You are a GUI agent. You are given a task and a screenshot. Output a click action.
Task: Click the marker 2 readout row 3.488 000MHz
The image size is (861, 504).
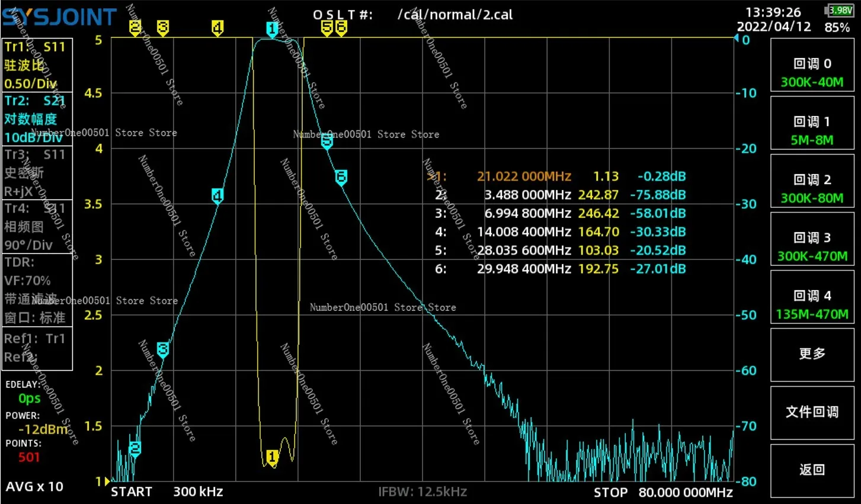(x=560, y=195)
